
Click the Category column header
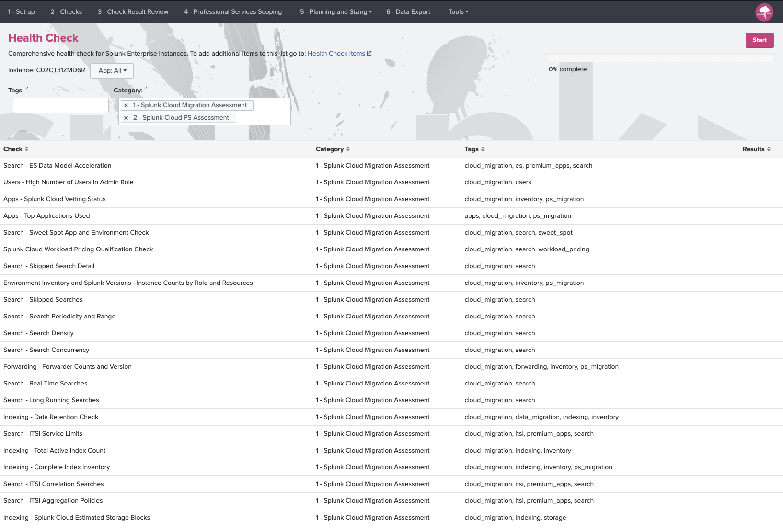330,149
